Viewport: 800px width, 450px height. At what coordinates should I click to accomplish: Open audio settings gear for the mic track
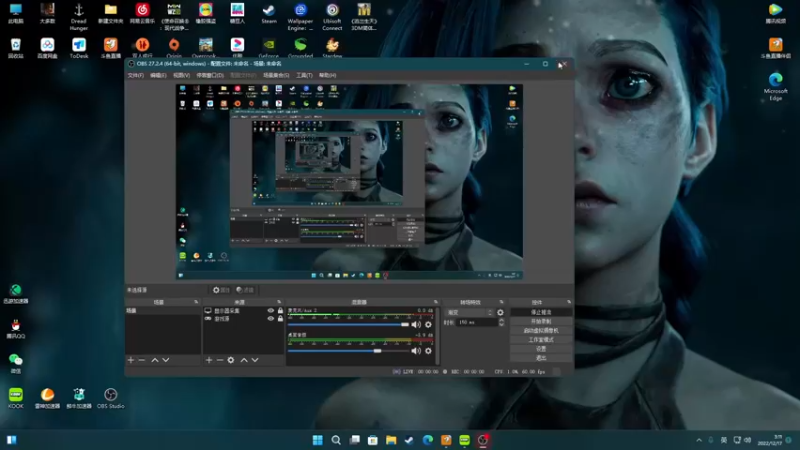[x=428, y=324]
